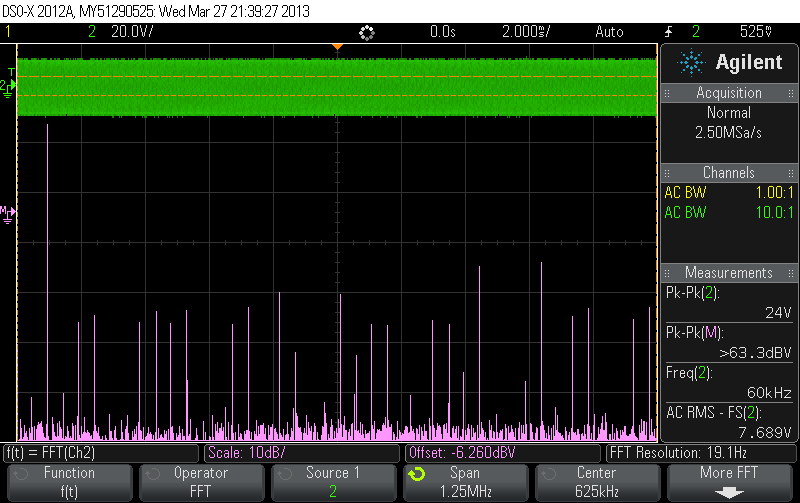Click the 2.000 ms/ timebase value
The image size is (800, 503).
click(x=526, y=32)
